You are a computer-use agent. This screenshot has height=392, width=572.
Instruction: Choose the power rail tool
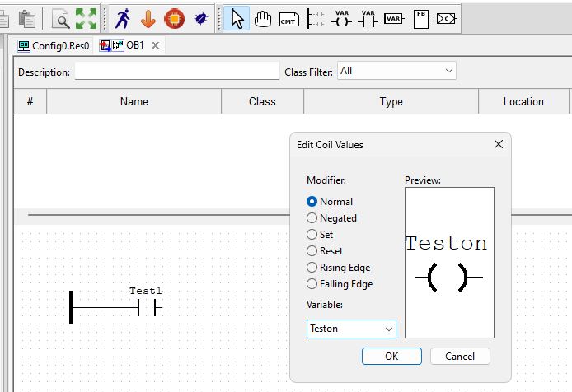[x=315, y=18]
